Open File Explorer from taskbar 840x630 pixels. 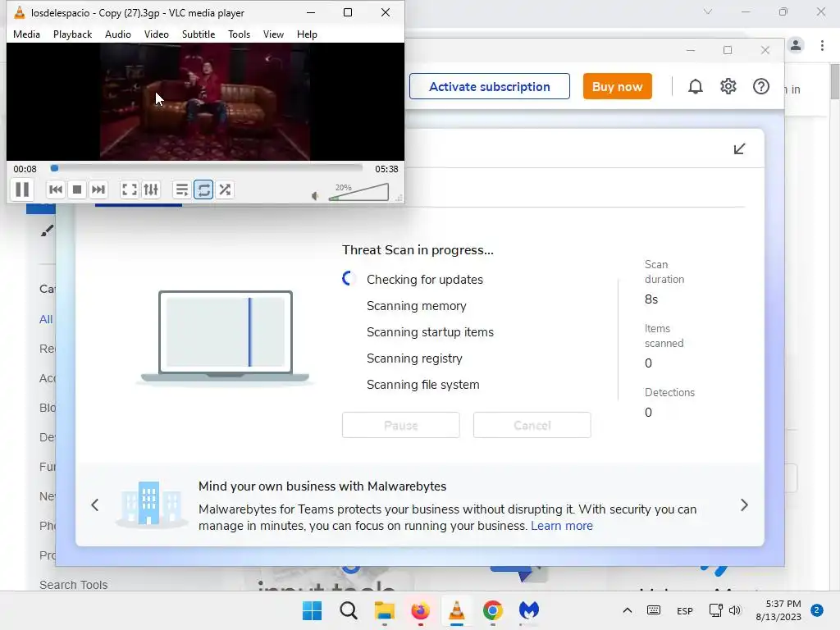click(384, 610)
